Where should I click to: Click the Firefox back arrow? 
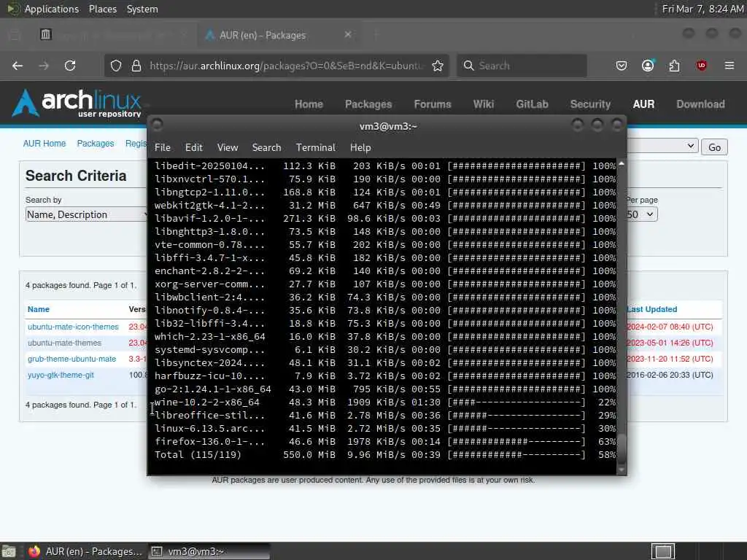18,66
